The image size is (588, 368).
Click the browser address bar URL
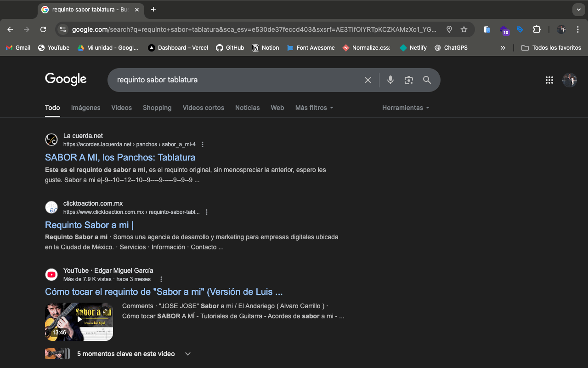click(x=254, y=29)
